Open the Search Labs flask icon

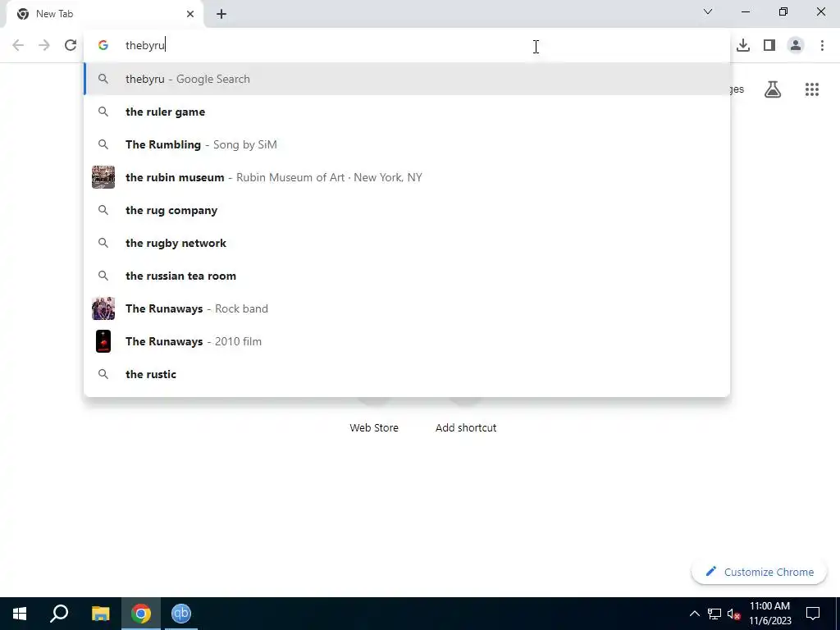(x=773, y=89)
